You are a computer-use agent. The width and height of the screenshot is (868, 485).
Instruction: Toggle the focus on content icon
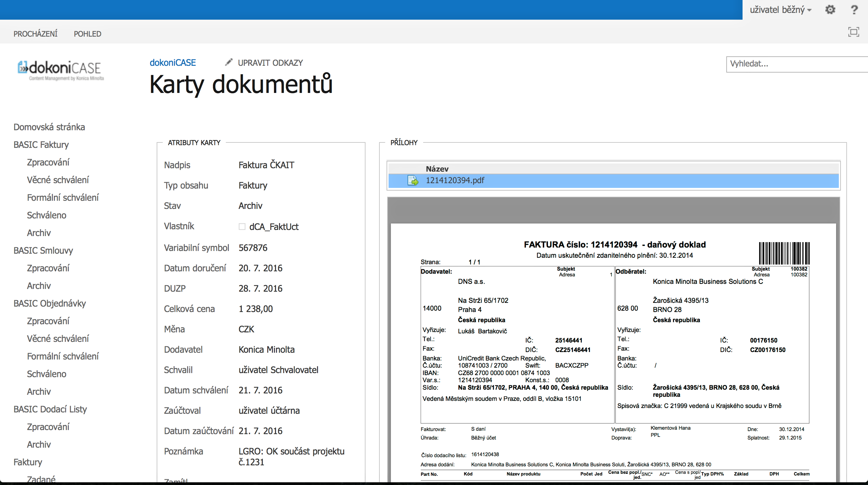(x=853, y=32)
